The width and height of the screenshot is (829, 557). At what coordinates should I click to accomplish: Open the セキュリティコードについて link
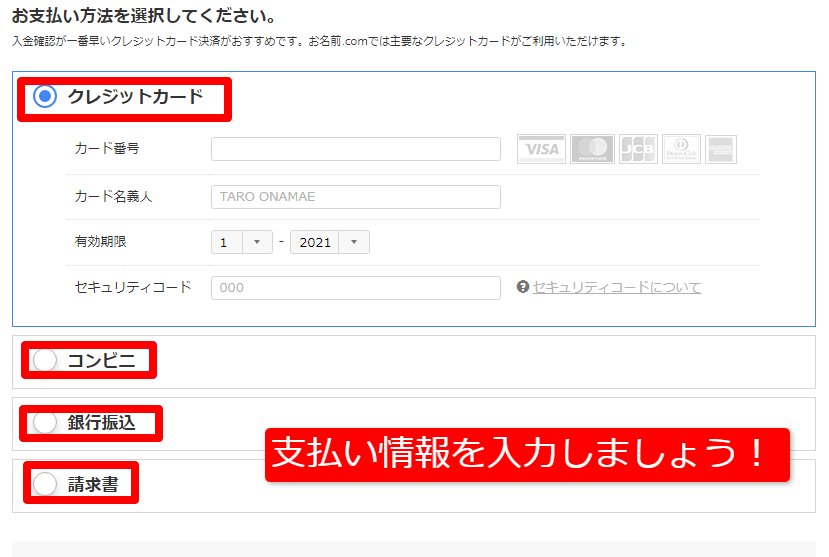click(x=617, y=287)
